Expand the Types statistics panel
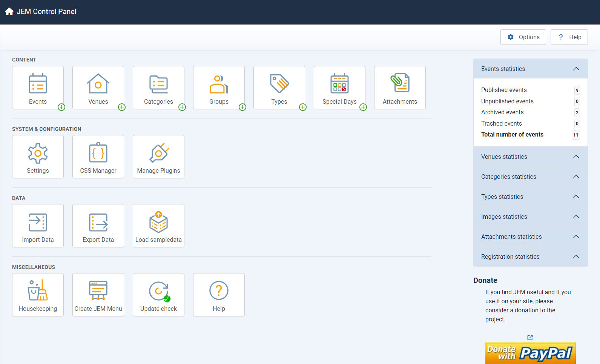The height and width of the screenshot is (364, 600). tap(530, 197)
